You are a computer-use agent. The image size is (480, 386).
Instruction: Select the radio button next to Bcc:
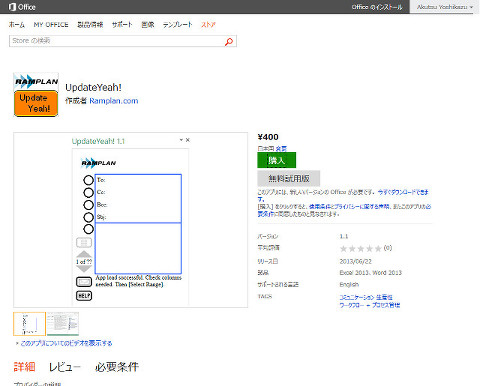[x=88, y=205]
